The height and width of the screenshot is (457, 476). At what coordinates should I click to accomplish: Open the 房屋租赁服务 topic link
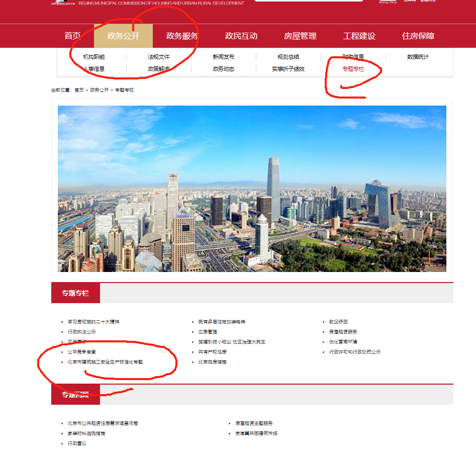coord(343,332)
